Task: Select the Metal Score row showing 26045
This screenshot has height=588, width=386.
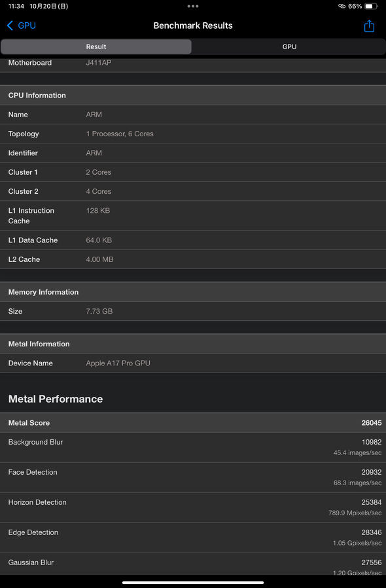Action: click(x=193, y=422)
